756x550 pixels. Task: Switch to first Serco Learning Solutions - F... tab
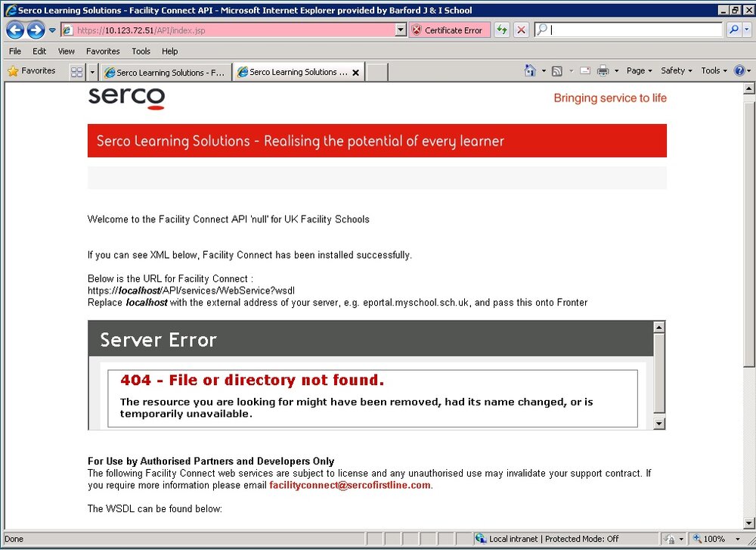[166, 73]
